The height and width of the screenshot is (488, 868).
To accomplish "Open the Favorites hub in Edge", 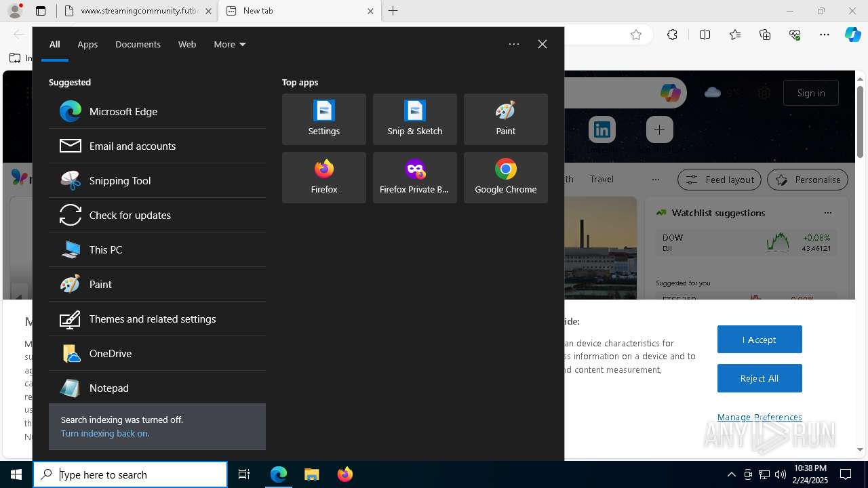I will point(735,35).
